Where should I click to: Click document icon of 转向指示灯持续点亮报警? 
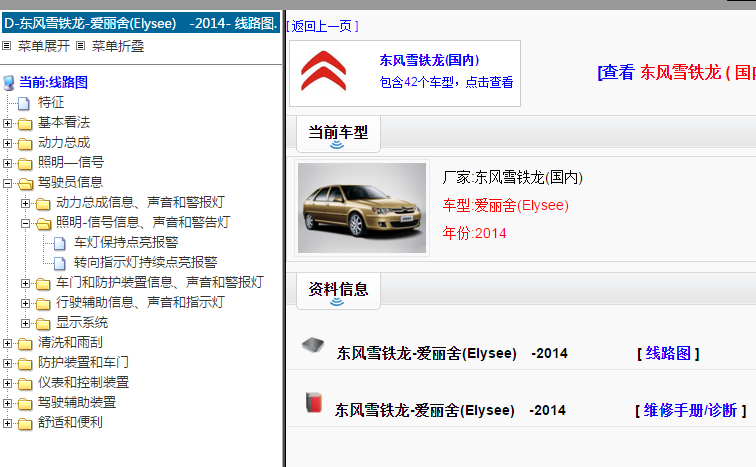(60, 263)
